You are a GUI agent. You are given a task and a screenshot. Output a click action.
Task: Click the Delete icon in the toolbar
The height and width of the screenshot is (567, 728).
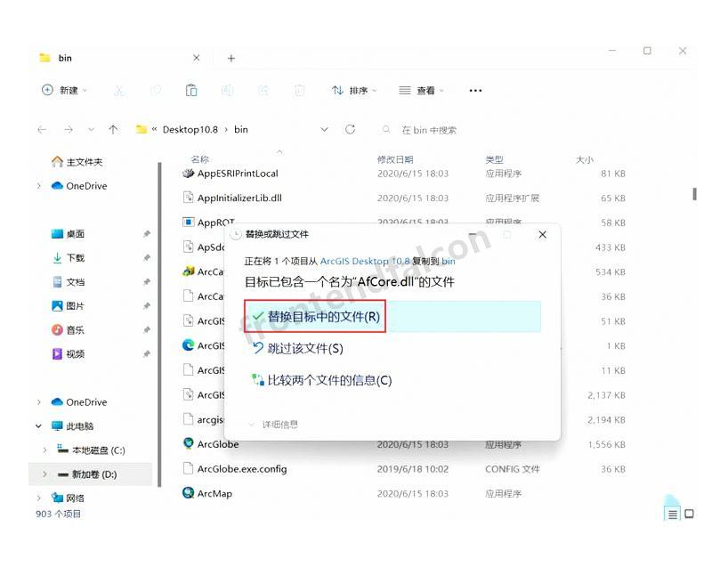click(x=299, y=90)
